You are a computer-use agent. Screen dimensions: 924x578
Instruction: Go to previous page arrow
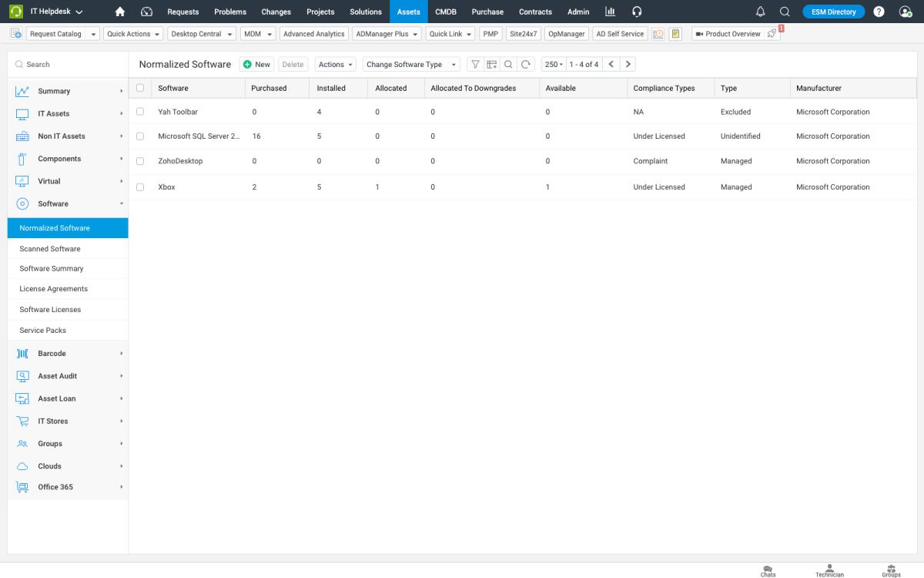[611, 65]
